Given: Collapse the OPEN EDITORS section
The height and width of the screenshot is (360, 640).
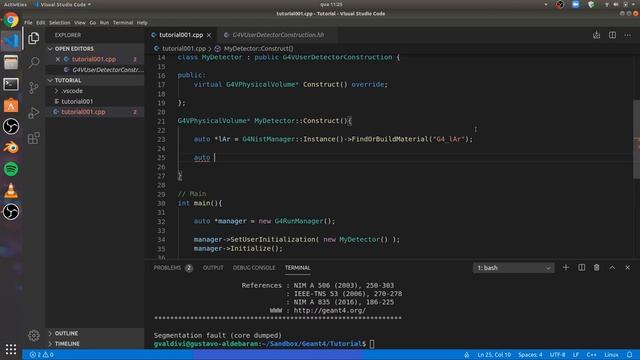Looking at the screenshot, I should 74,49.
